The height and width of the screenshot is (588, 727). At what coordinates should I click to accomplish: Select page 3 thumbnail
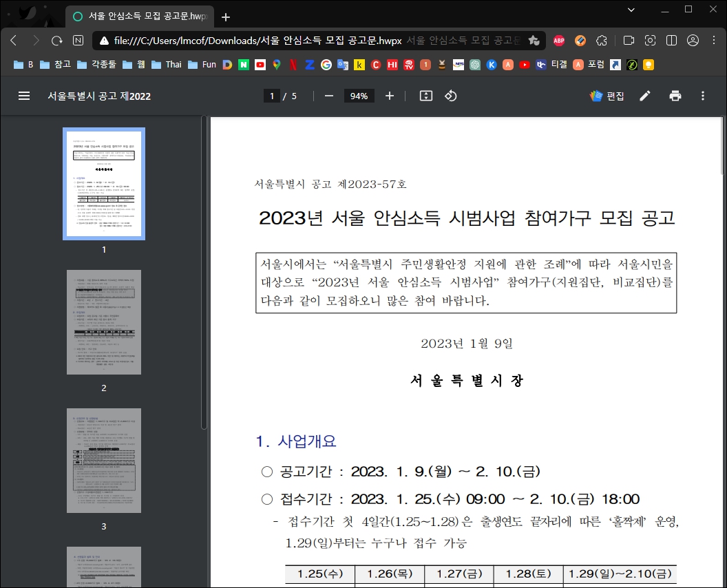(104, 461)
